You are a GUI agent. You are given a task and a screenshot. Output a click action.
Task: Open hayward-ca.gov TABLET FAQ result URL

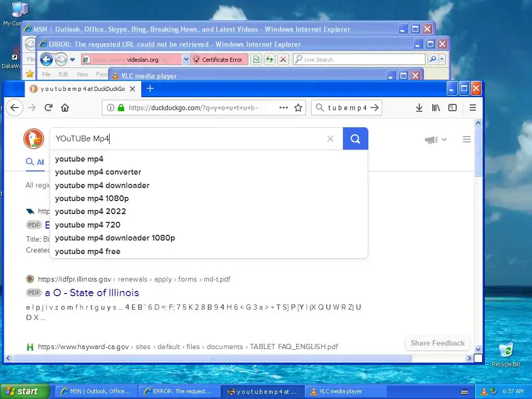click(x=188, y=347)
